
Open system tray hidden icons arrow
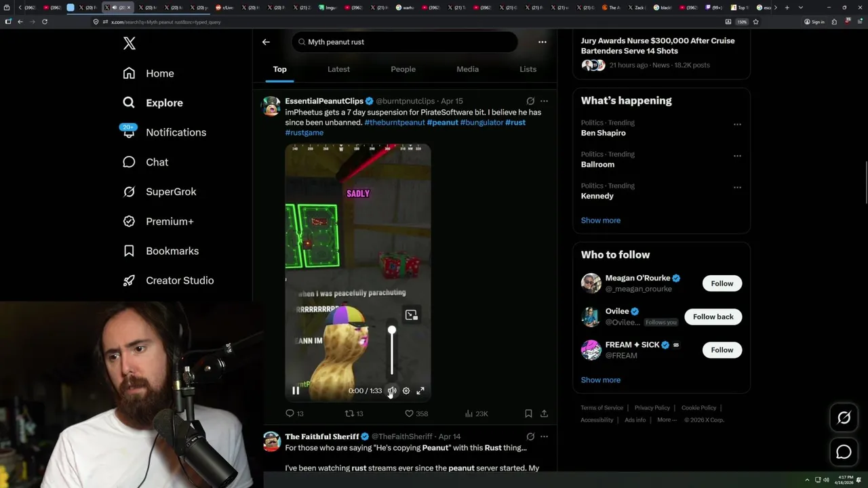[x=807, y=480]
